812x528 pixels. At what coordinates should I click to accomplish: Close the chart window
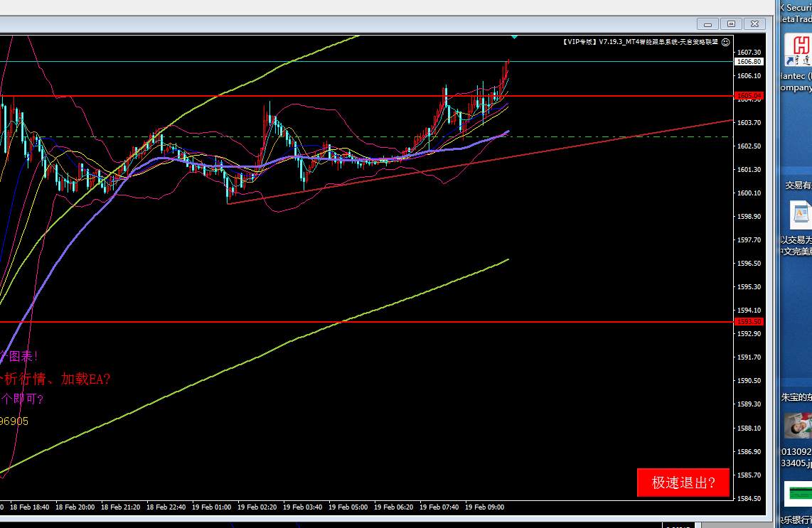click(x=754, y=24)
